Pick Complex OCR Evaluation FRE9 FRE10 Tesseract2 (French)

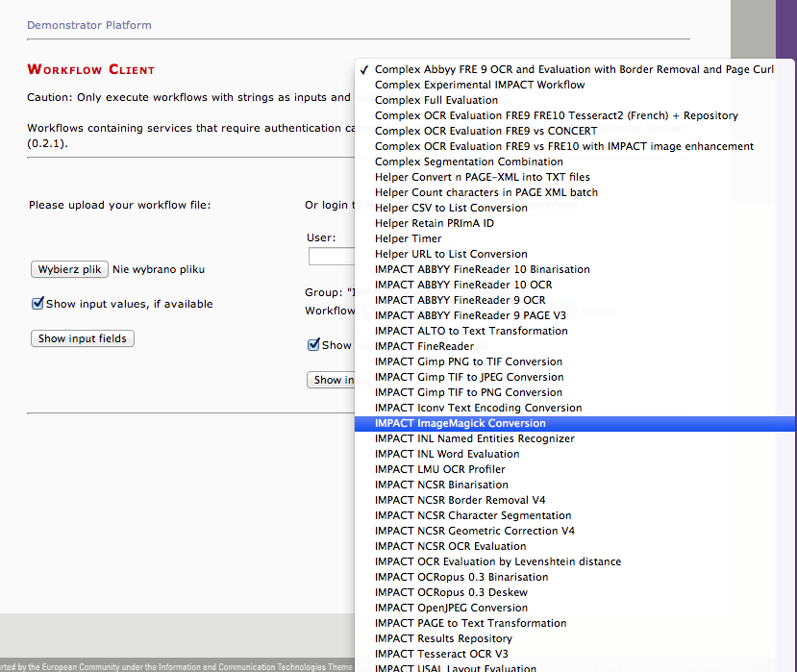click(574, 115)
